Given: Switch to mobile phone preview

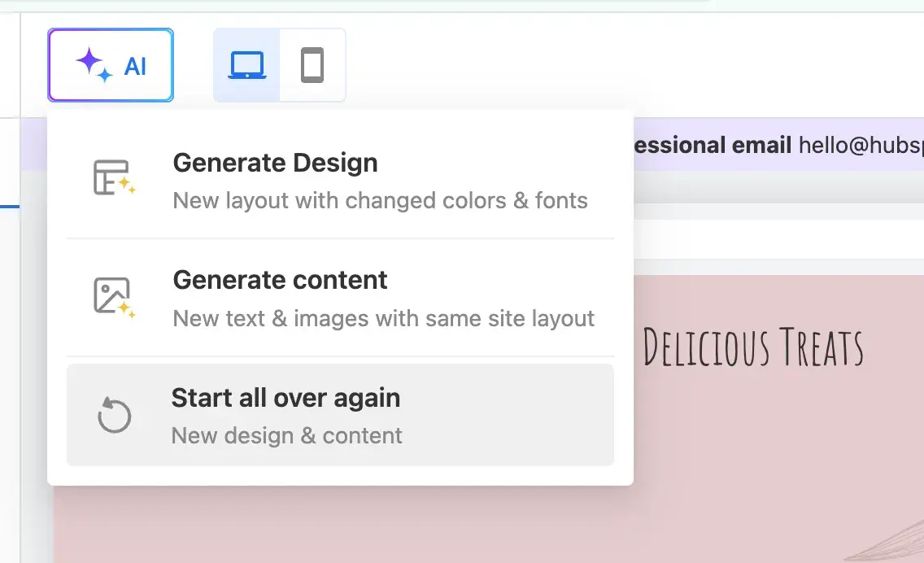Looking at the screenshot, I should (x=312, y=65).
